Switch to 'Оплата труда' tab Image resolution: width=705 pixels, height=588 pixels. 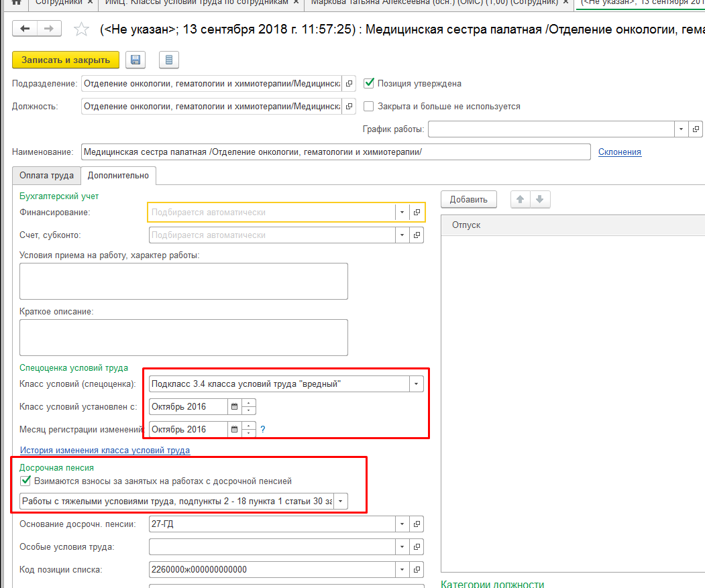[x=46, y=176]
